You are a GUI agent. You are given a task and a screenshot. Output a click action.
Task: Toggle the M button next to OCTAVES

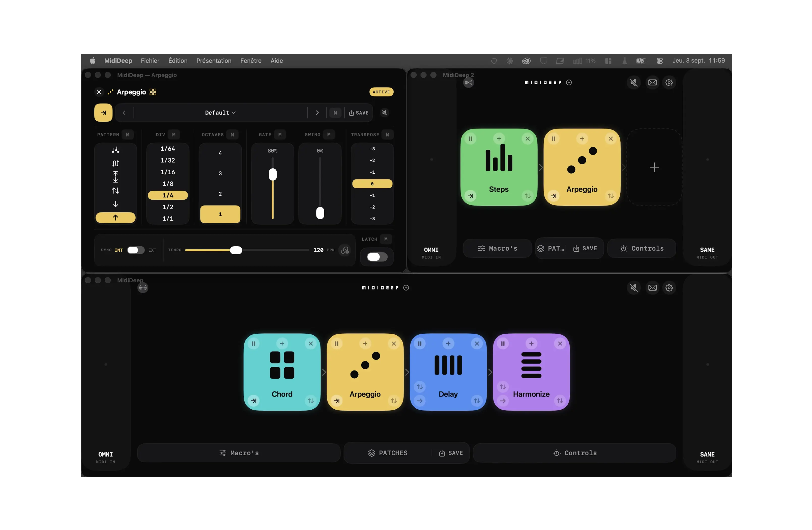232,135
